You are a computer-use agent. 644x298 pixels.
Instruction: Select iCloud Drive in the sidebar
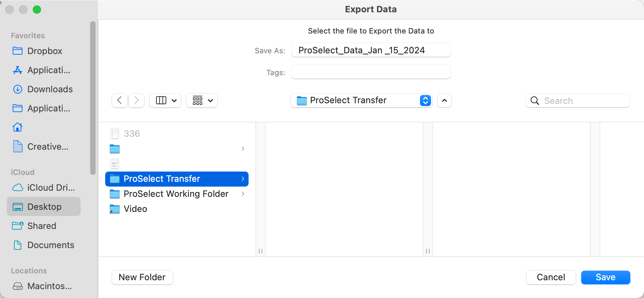(44, 188)
